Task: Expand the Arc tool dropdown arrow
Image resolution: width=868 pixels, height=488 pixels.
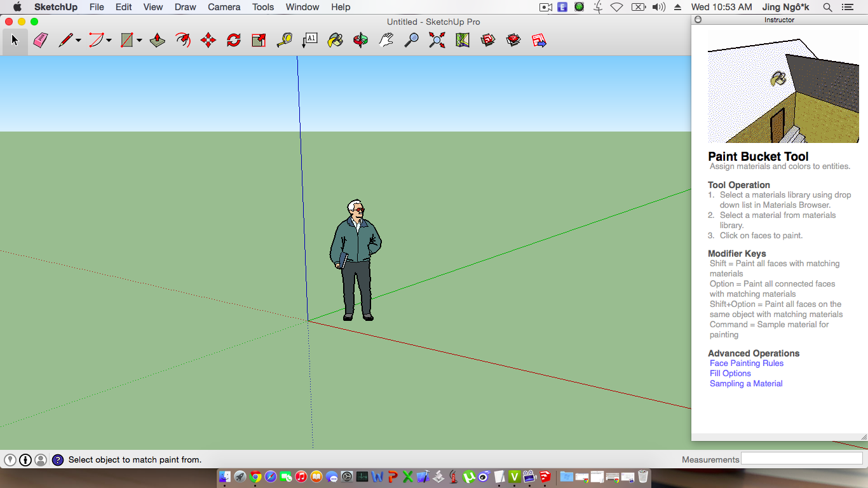Action: (x=109, y=41)
